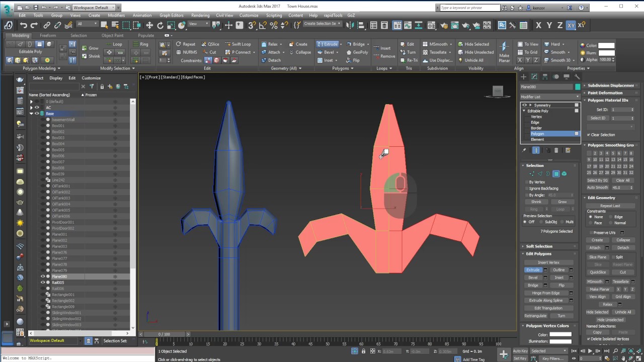This screenshot has width=644, height=362.
Task: Select the SubObj preview selection radio
Action: coord(541,222)
